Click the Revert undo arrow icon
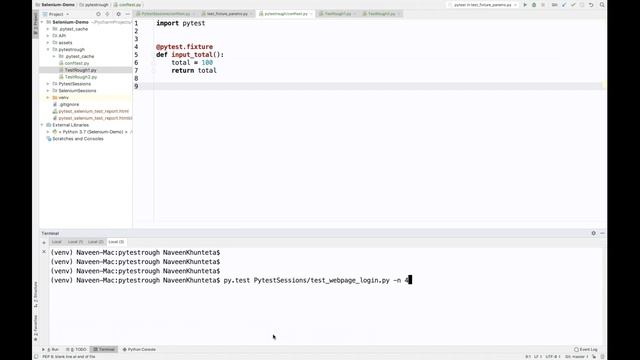 591,5
